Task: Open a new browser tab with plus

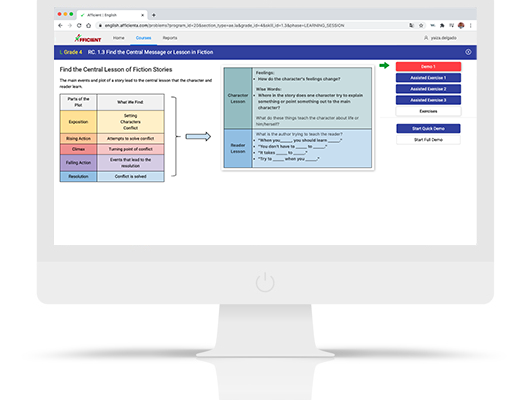Action: tap(154, 15)
